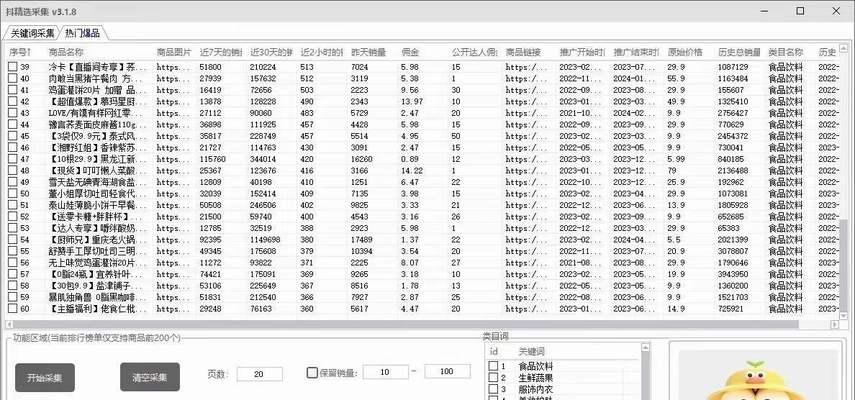Screen dimensions: 855x400
Task: Click the 清空采集 button
Action: coord(150,377)
